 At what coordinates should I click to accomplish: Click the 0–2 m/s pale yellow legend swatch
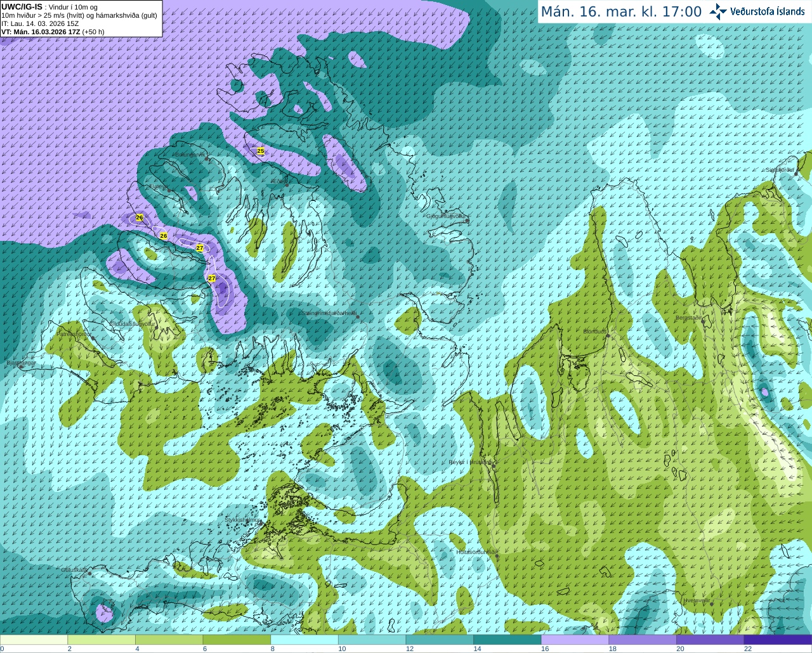pos(34,639)
